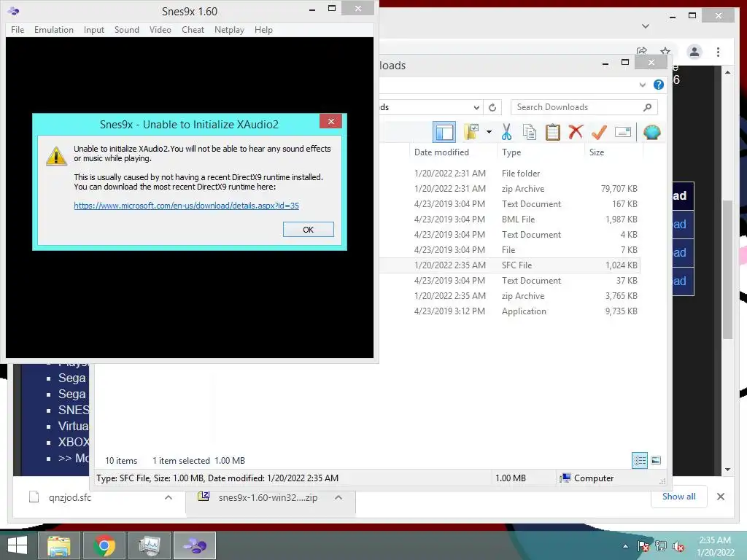This screenshot has width=747, height=560.
Task: Toggle the navigation pane icon in Explorer toolbar
Action: 444,132
